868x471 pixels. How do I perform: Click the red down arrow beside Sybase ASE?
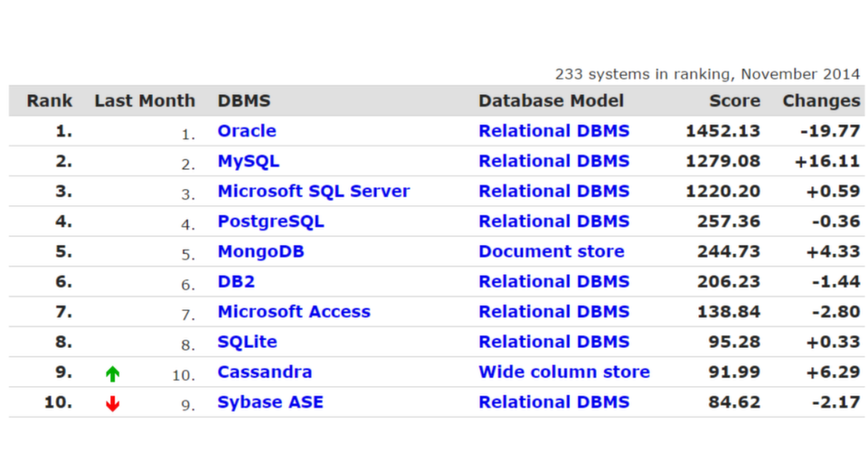pyautogui.click(x=112, y=403)
